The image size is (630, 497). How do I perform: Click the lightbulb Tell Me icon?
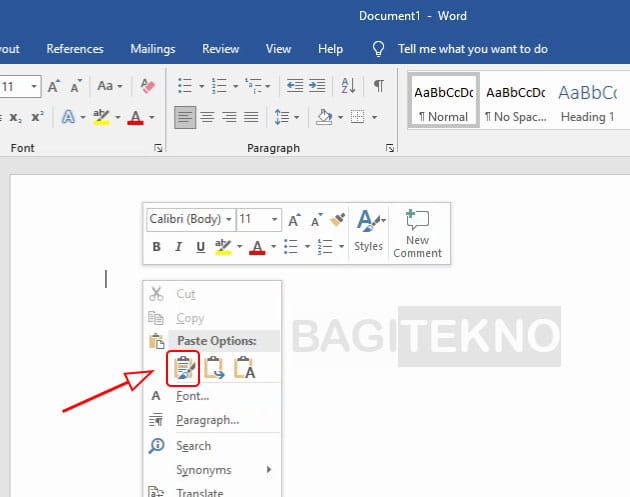378,49
